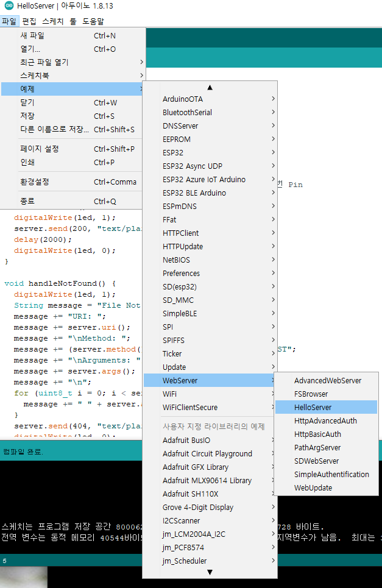Expand jm_LCM2004A_I2C examples
The height and width of the screenshot is (588, 382).
(x=210, y=534)
